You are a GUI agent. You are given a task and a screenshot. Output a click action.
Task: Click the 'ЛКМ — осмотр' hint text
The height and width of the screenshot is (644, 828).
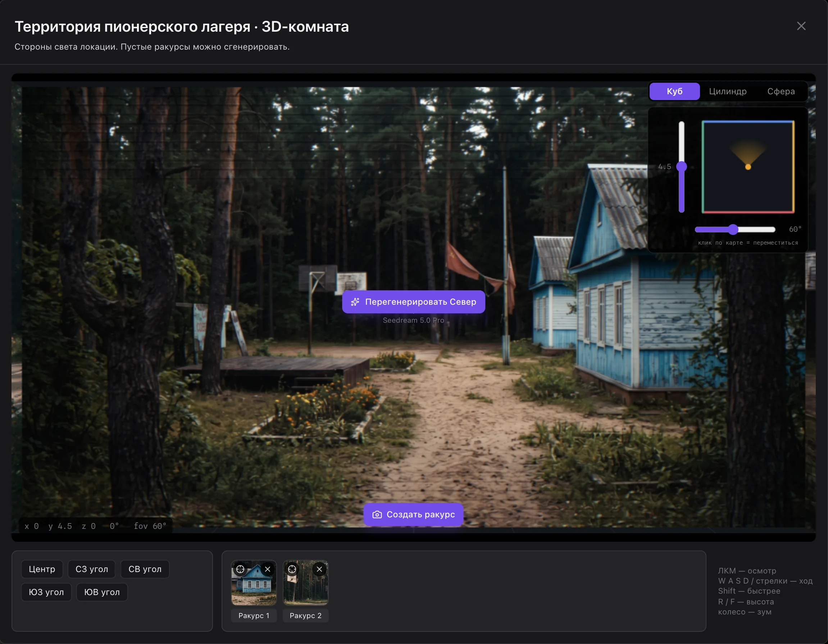pos(747,571)
